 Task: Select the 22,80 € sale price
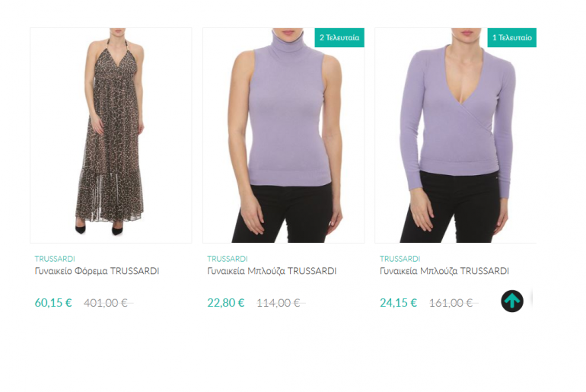[x=226, y=302]
